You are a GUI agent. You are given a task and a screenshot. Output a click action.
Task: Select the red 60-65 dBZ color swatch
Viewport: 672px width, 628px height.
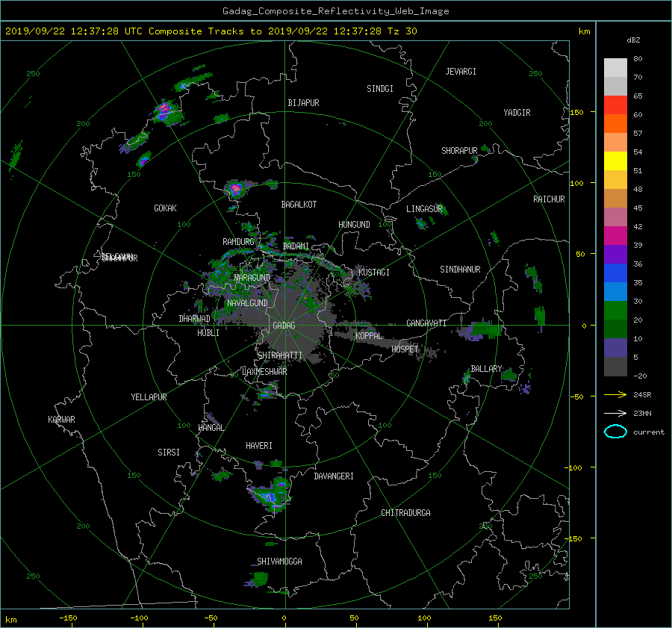pyautogui.click(x=615, y=105)
